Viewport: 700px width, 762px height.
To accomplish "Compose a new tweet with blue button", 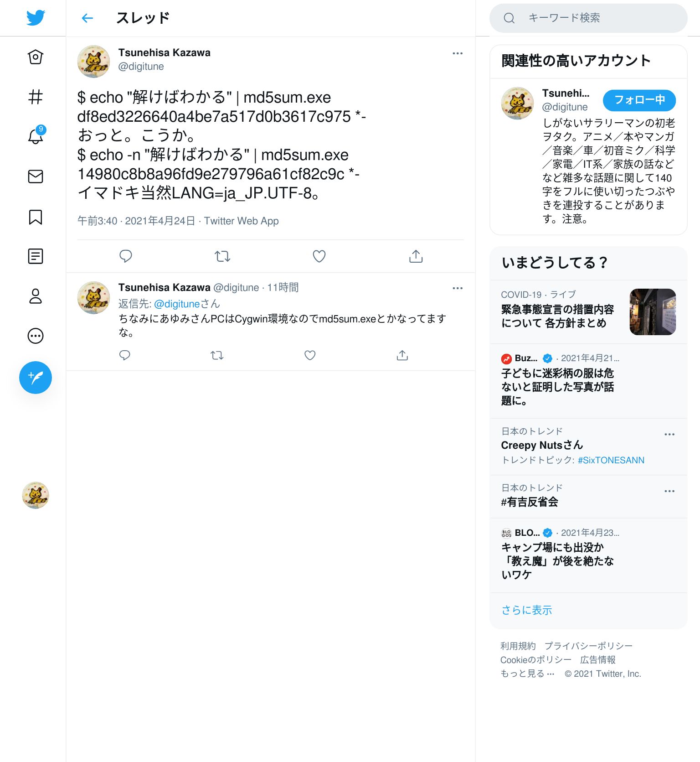I will tap(36, 378).
